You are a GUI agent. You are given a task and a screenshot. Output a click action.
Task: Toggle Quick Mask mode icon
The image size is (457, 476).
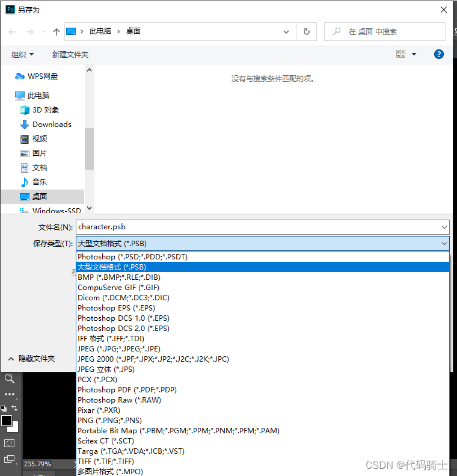9,443
